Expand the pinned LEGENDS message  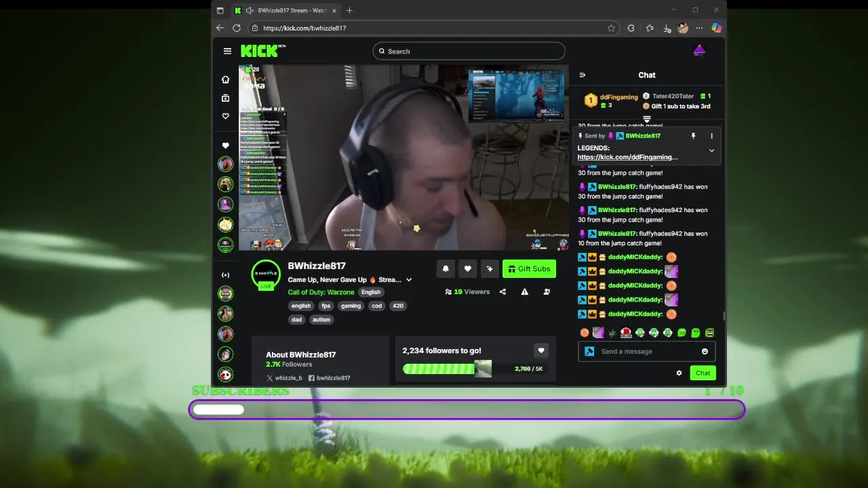[711, 150]
